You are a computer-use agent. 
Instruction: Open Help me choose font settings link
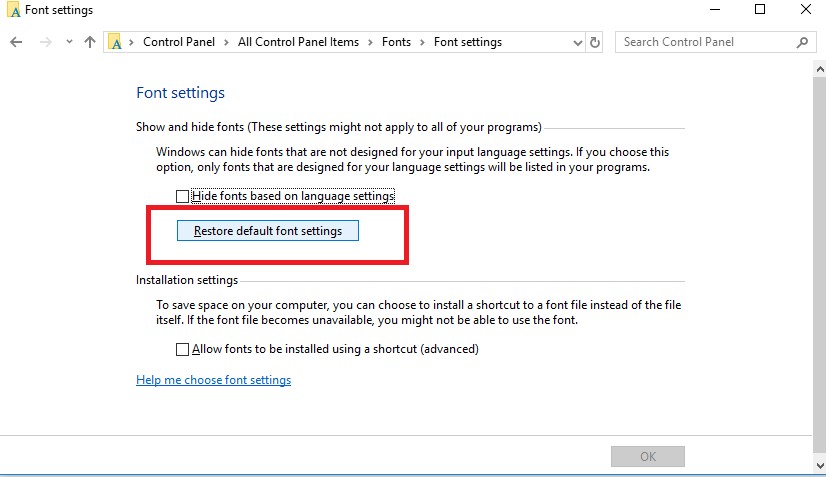tap(213, 380)
